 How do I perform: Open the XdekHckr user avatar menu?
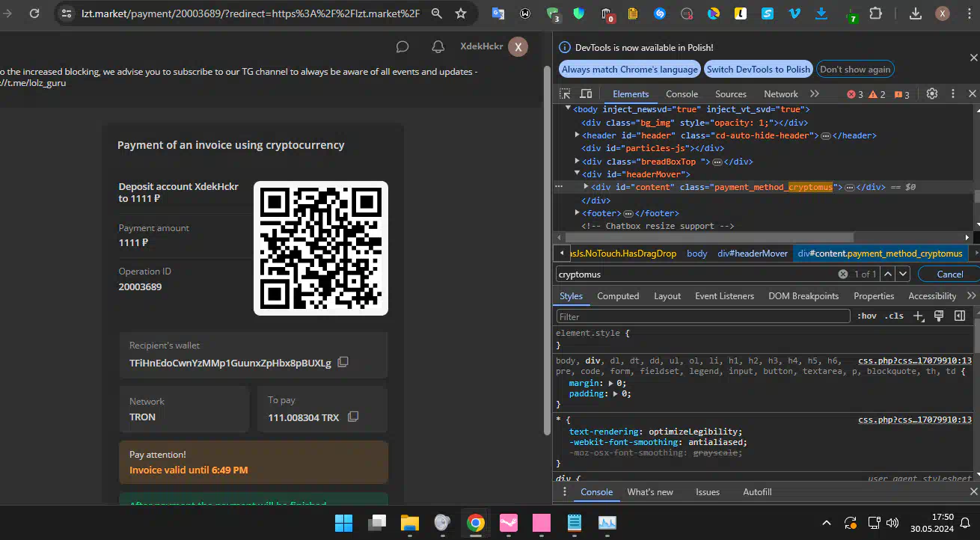click(518, 46)
